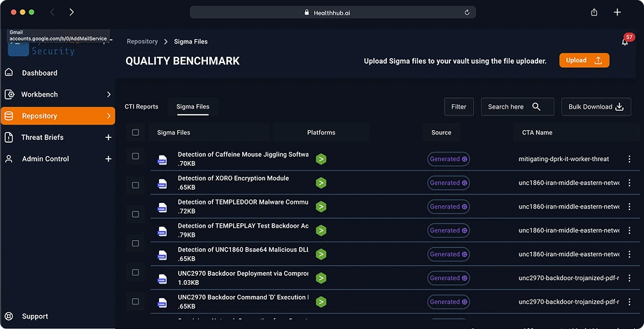This screenshot has width=644, height=329.
Task: Click the CTA Name column header
Action: pos(537,132)
